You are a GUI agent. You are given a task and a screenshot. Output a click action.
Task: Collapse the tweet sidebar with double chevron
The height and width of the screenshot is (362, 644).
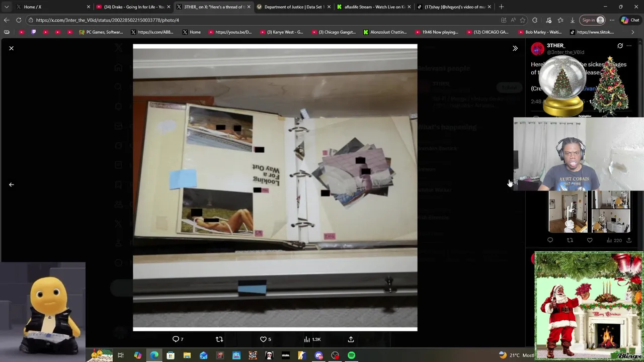[515, 48]
